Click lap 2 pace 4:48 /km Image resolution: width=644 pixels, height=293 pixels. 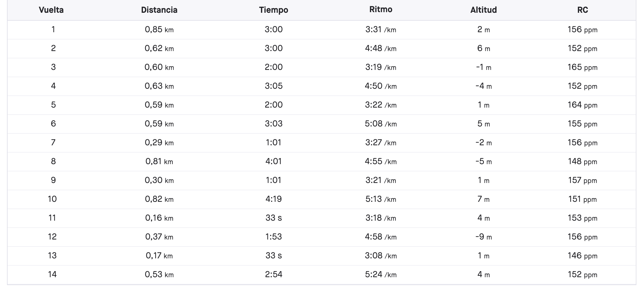[381, 48]
